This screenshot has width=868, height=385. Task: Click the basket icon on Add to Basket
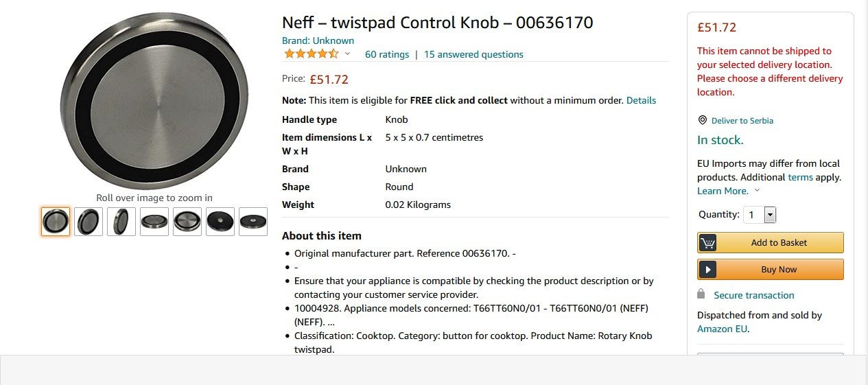click(707, 243)
